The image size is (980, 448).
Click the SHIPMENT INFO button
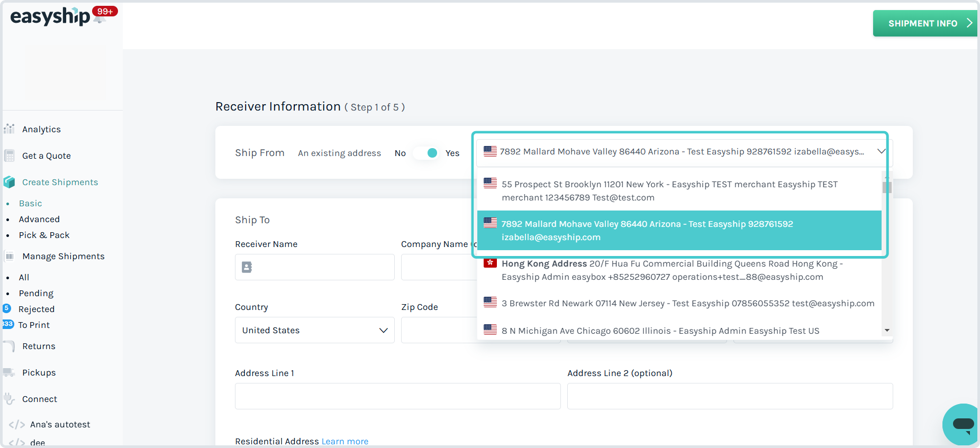[x=924, y=23]
